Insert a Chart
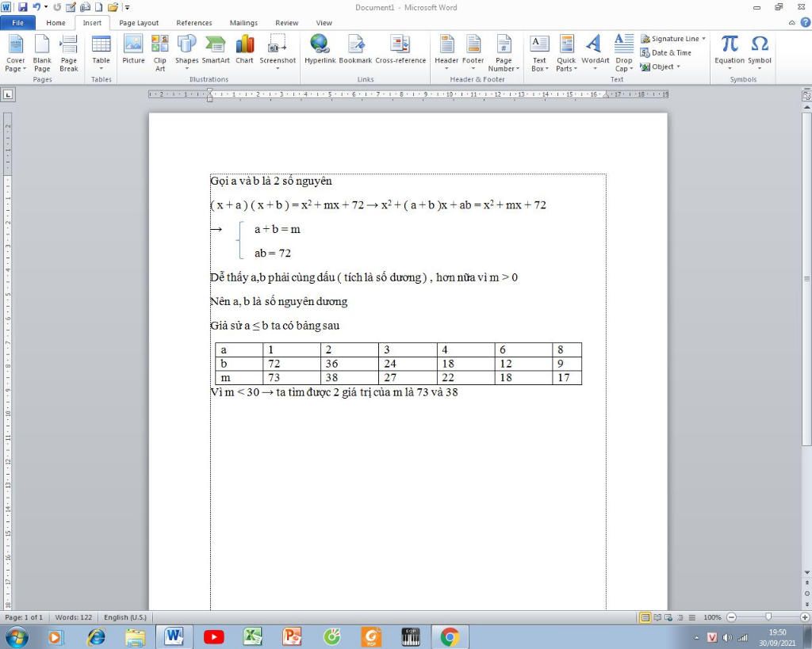812x649 pixels. click(244, 50)
